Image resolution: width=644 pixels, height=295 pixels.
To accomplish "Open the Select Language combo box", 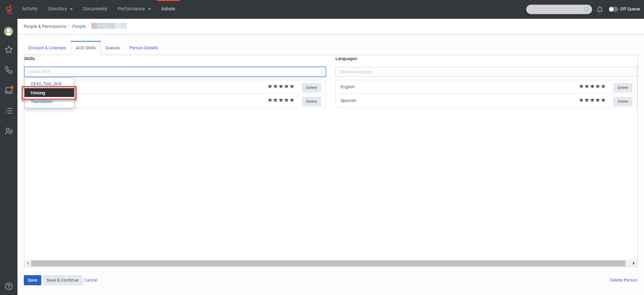I will [x=486, y=72].
